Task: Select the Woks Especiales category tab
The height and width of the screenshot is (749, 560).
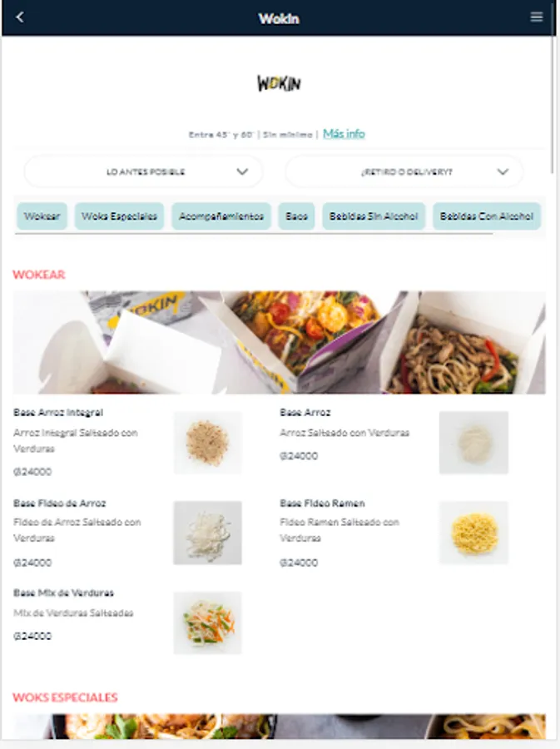Action: tap(119, 216)
